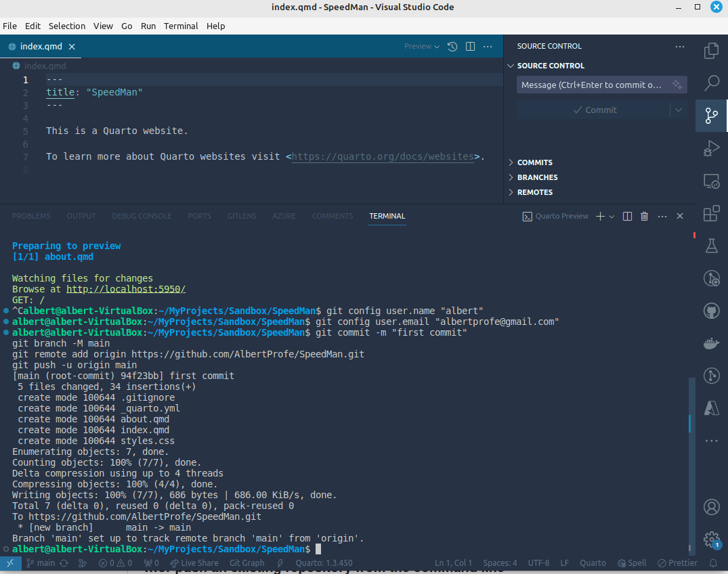728x574 pixels.
Task: Open the localhost:5950 link in terminal
Action: coord(126,289)
